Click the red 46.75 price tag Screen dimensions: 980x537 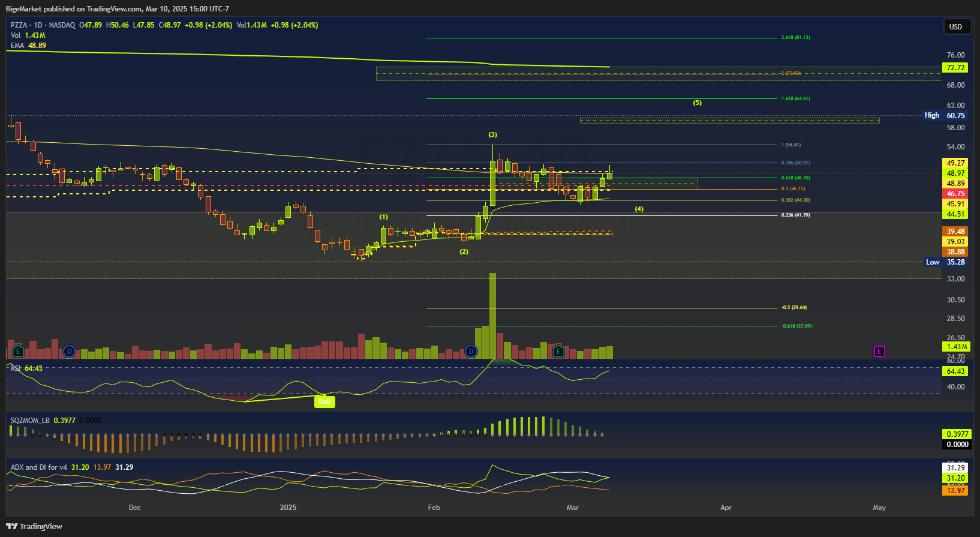(x=955, y=194)
